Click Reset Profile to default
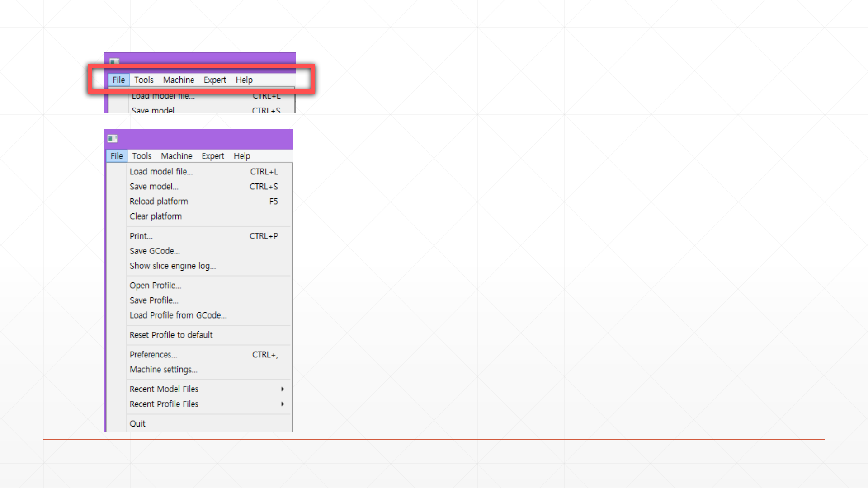Image resolution: width=868 pixels, height=488 pixels. pos(171,335)
